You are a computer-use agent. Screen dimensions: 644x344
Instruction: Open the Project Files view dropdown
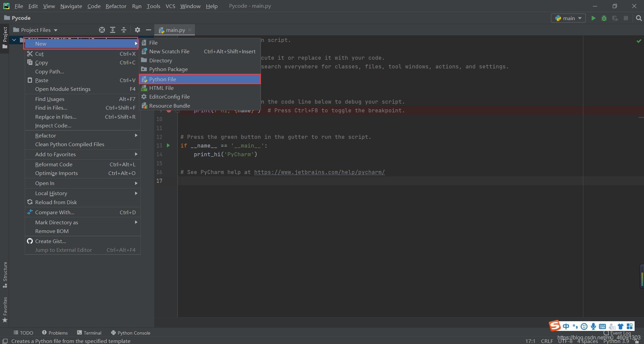pyautogui.click(x=35, y=30)
